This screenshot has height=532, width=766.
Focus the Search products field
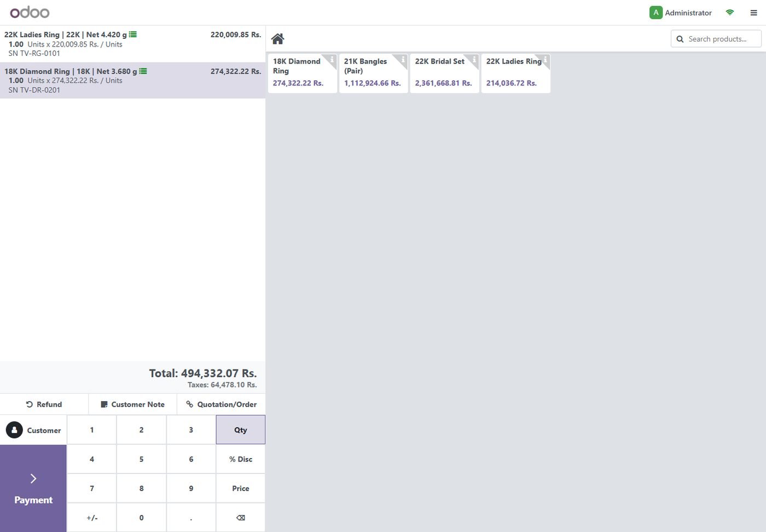[716, 39]
